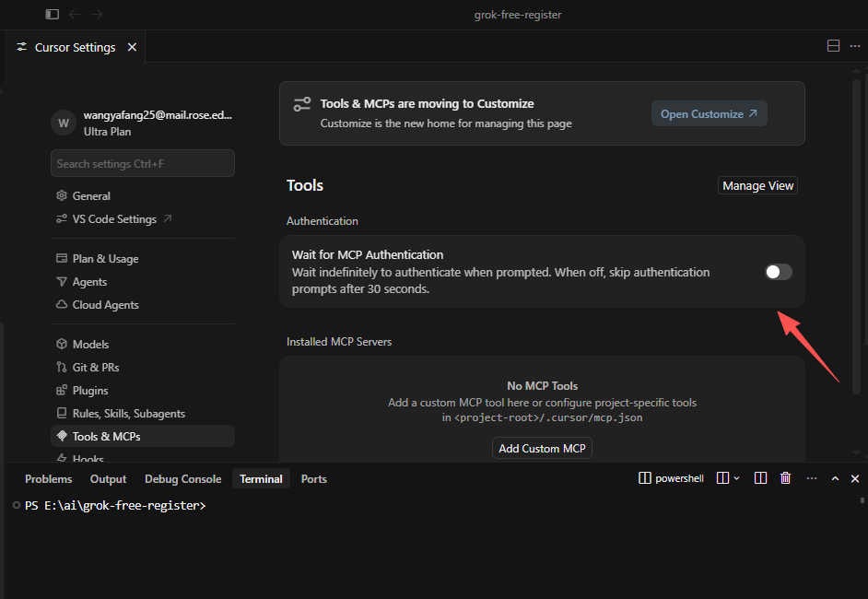
Task: Click the terminal prompt line
Action: pyautogui.click(x=115, y=505)
